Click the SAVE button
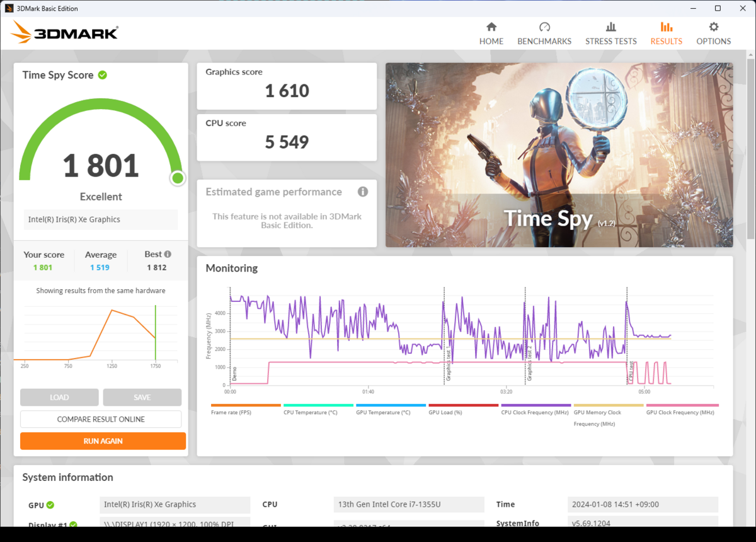The image size is (756, 542). point(142,397)
